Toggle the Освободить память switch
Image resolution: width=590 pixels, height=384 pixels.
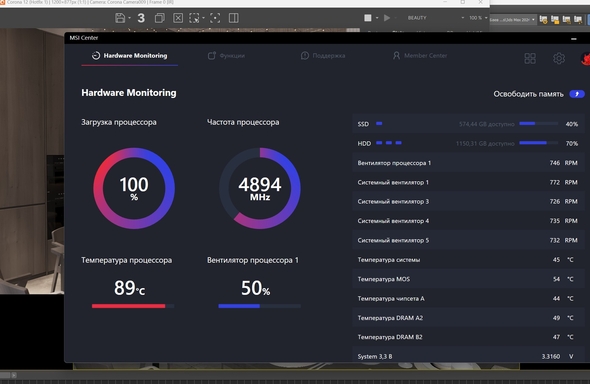click(576, 94)
